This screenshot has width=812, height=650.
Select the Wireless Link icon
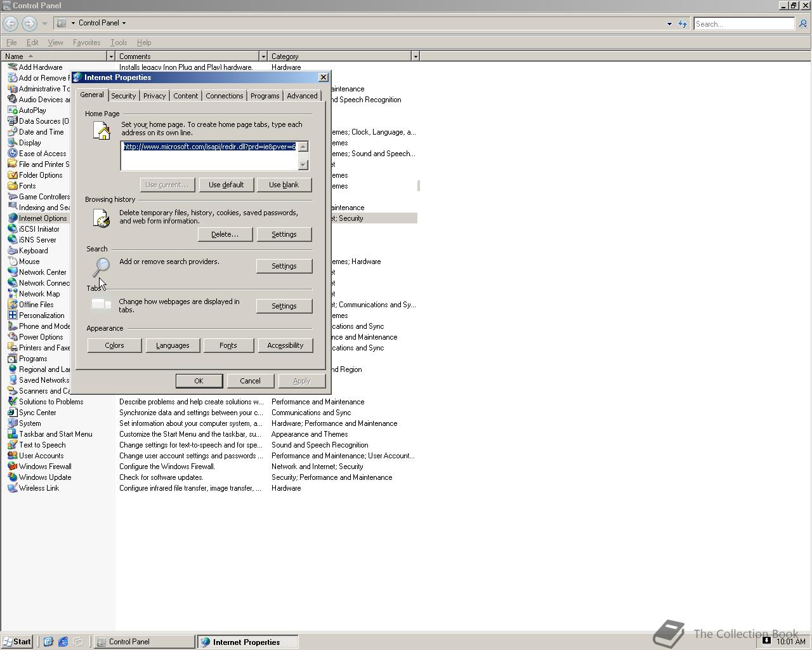pos(12,488)
